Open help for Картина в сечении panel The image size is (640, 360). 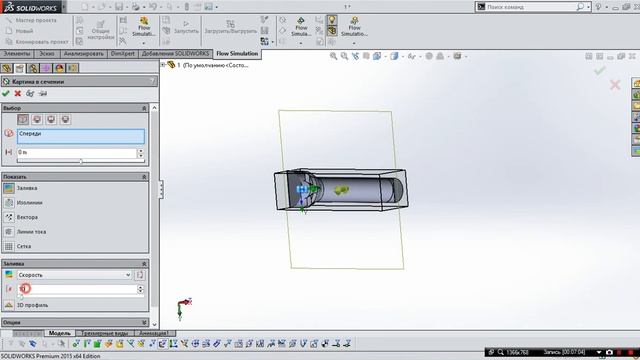pyautogui.click(x=152, y=81)
